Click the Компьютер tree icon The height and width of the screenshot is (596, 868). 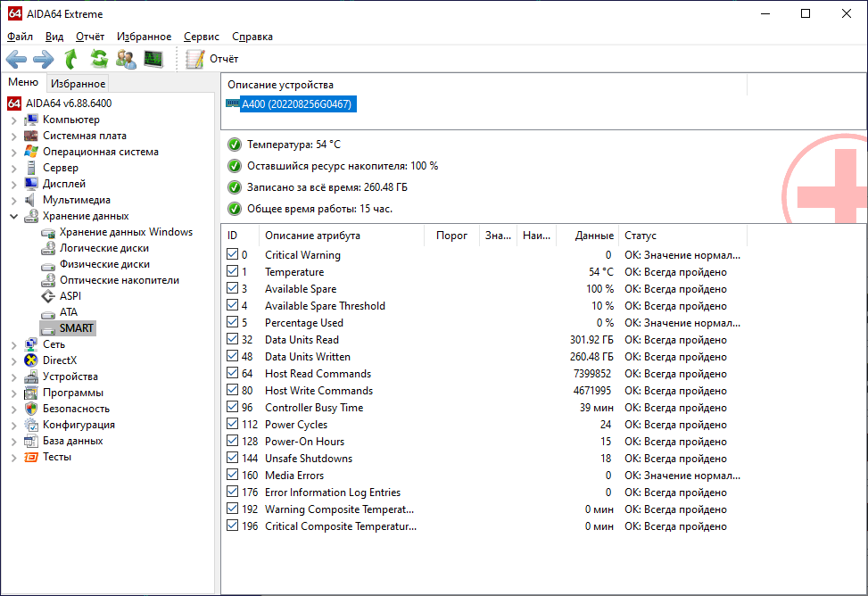pos(31,120)
